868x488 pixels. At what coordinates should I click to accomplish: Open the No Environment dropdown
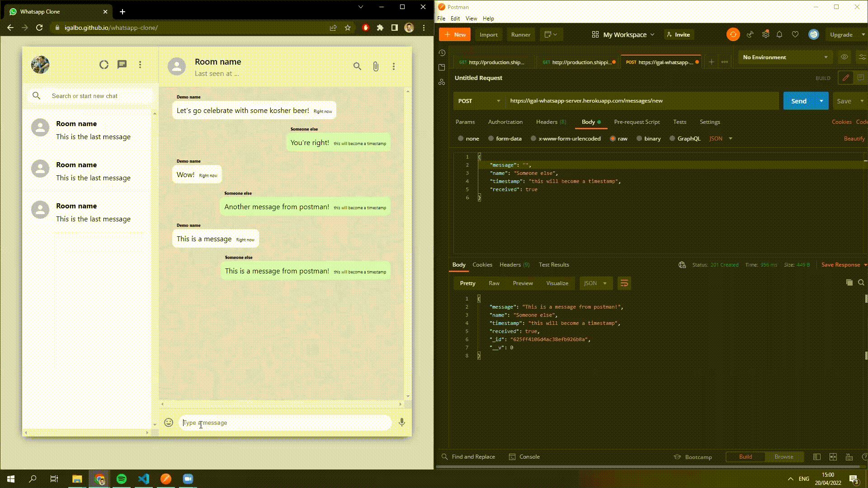coord(785,57)
